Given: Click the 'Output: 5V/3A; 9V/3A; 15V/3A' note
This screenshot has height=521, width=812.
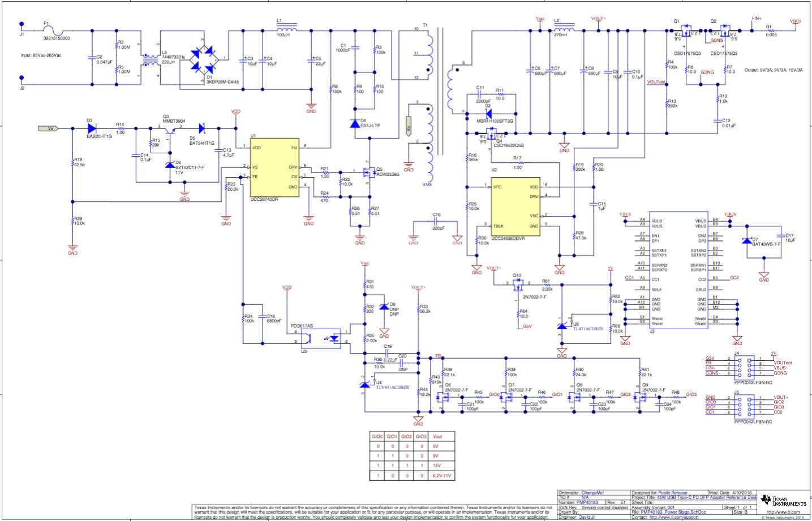Looking at the screenshot, I should coord(773,70).
